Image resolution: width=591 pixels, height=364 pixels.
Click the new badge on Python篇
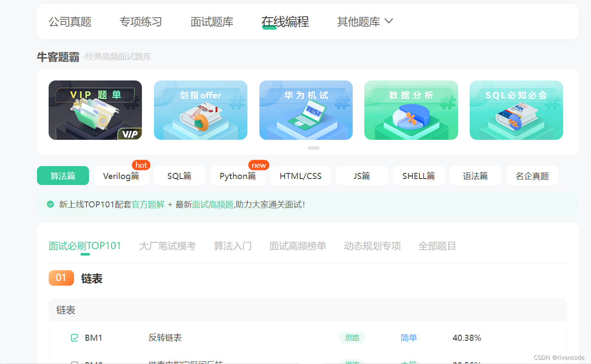(x=259, y=165)
